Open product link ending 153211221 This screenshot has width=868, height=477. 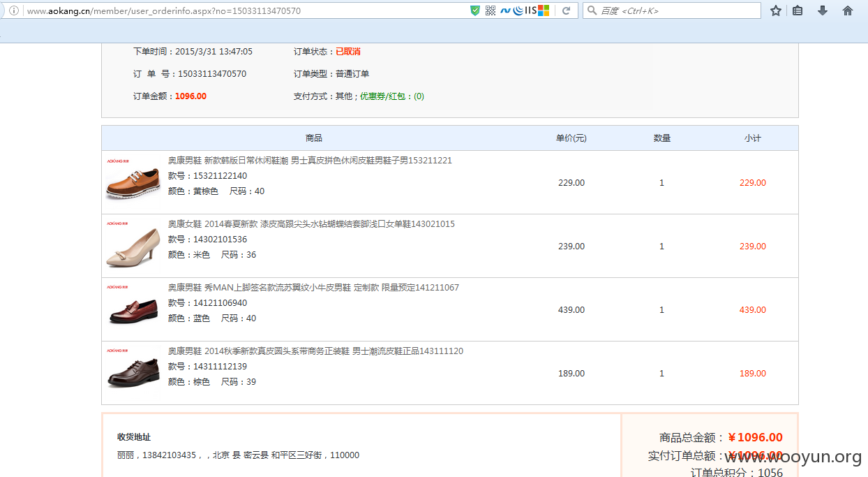coord(310,160)
